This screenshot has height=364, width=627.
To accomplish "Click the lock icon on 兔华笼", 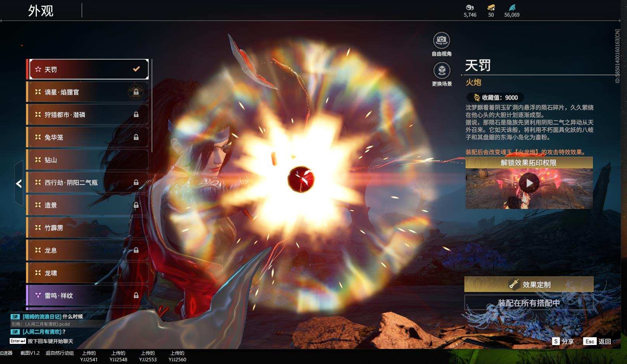I will 136,137.
